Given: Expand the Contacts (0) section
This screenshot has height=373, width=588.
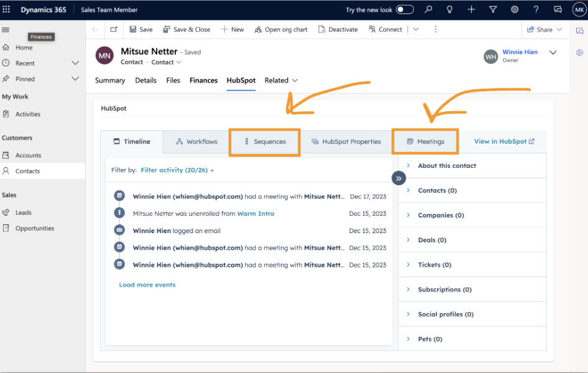Looking at the screenshot, I should click(472, 190).
